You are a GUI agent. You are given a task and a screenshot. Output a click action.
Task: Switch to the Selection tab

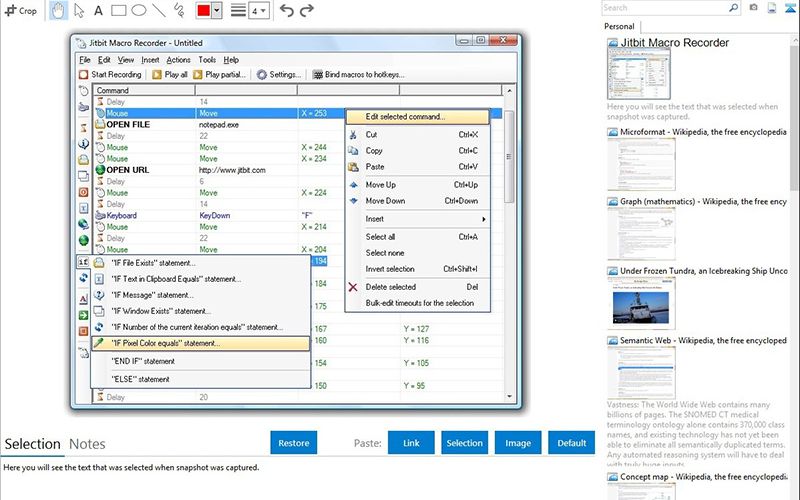33,444
